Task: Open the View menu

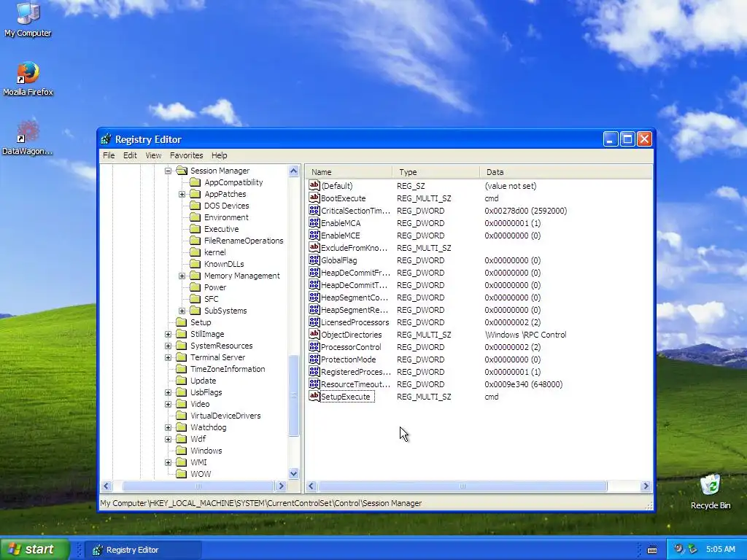Action: tap(153, 155)
